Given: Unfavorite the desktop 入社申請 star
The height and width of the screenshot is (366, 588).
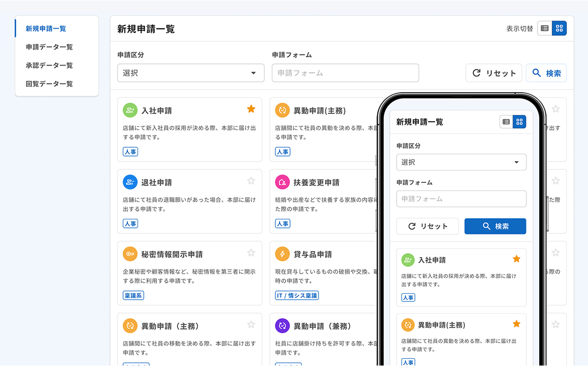Looking at the screenshot, I should [x=251, y=109].
